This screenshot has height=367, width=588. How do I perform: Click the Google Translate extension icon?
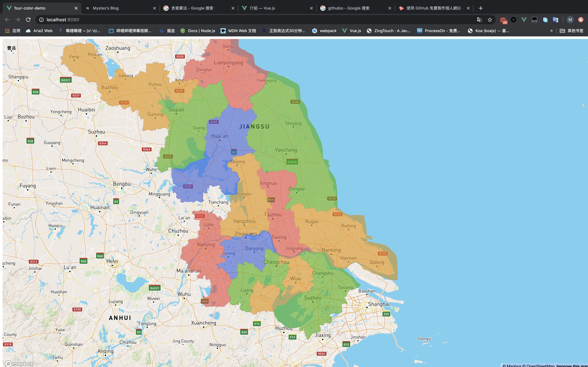click(x=556, y=20)
